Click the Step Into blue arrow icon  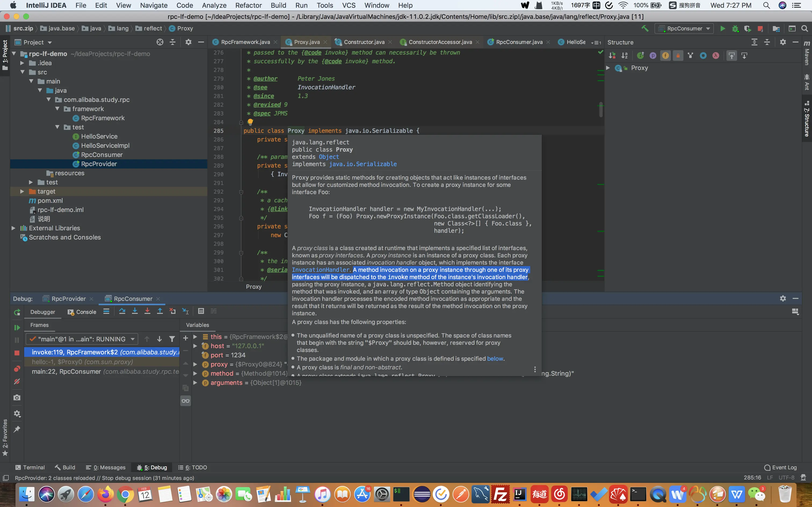pos(135,311)
